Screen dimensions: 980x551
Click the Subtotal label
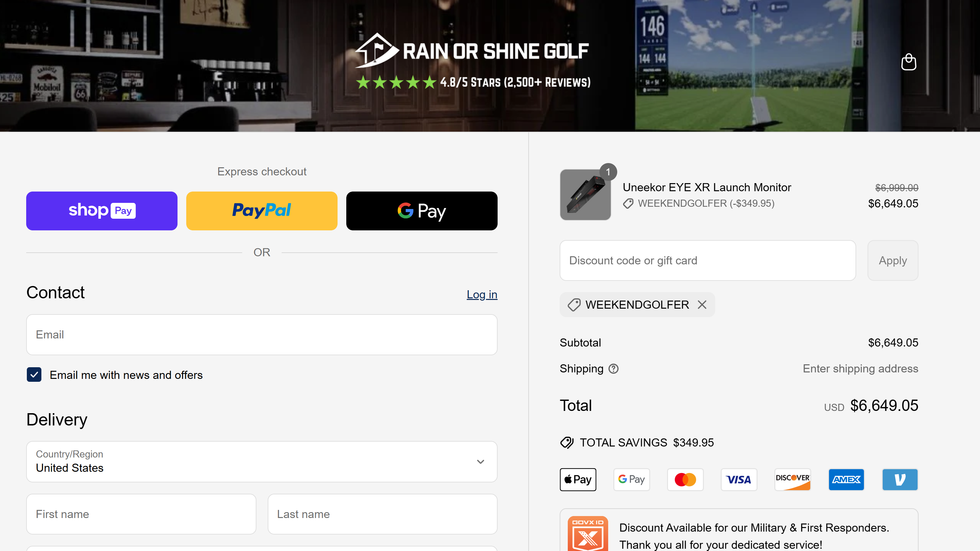pos(580,343)
